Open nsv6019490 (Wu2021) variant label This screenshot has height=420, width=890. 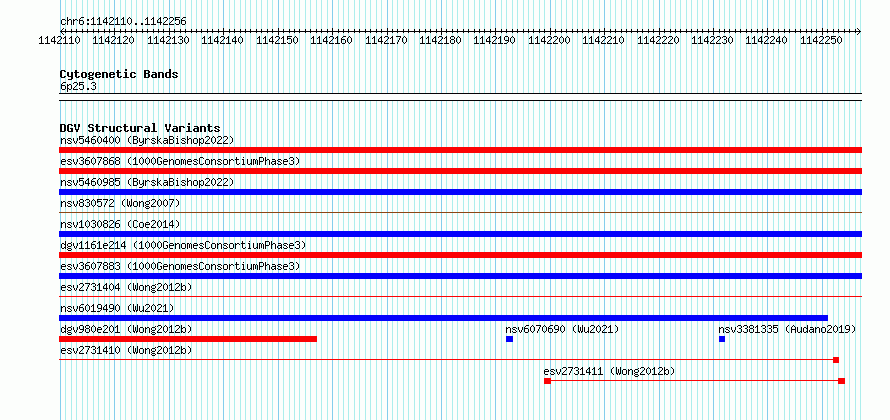pos(117,308)
